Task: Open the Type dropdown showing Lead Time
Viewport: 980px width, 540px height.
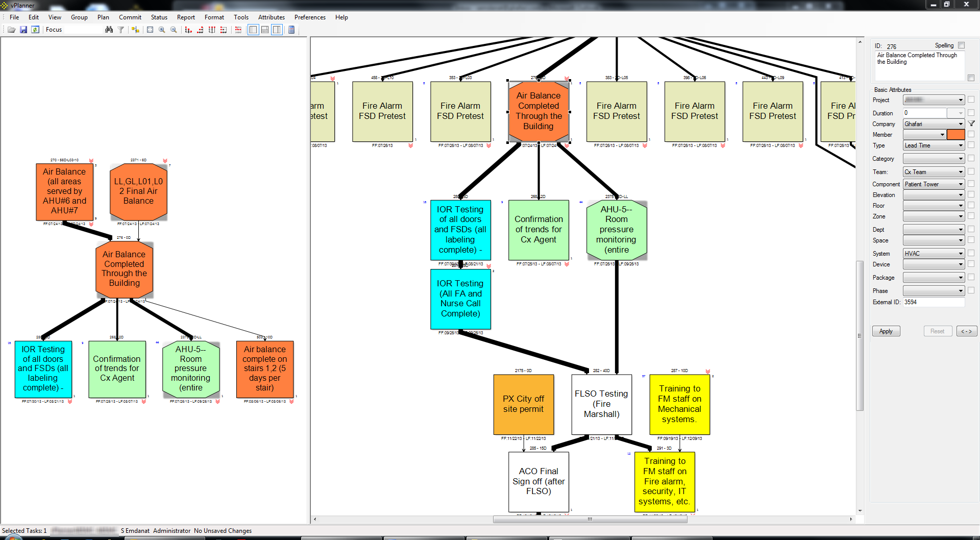Action: point(934,145)
